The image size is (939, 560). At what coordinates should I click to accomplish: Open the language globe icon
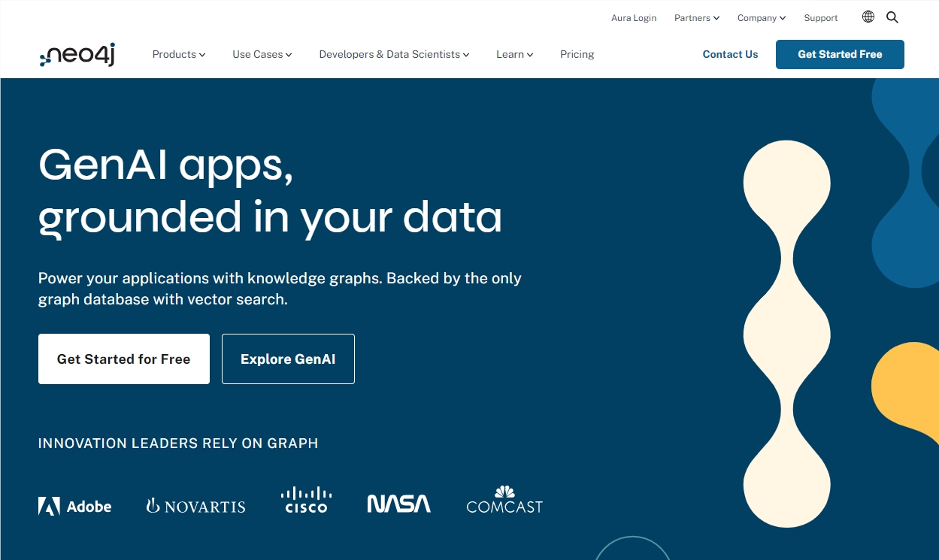point(868,17)
